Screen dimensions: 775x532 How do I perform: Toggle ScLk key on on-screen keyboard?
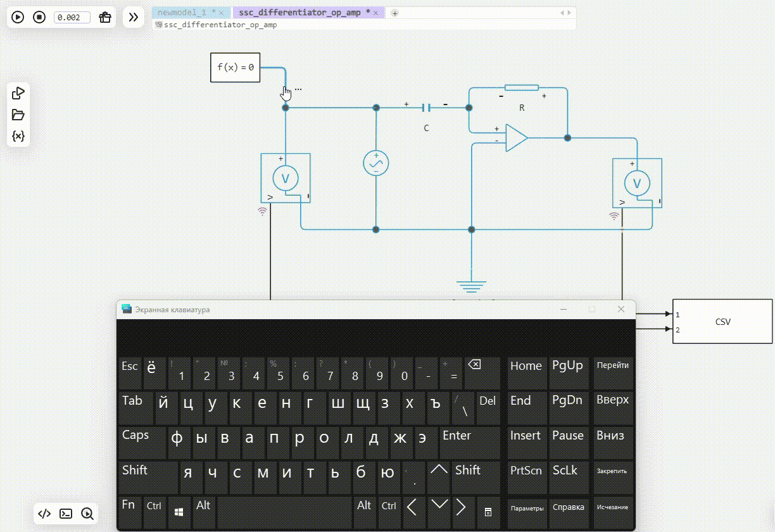568,478
